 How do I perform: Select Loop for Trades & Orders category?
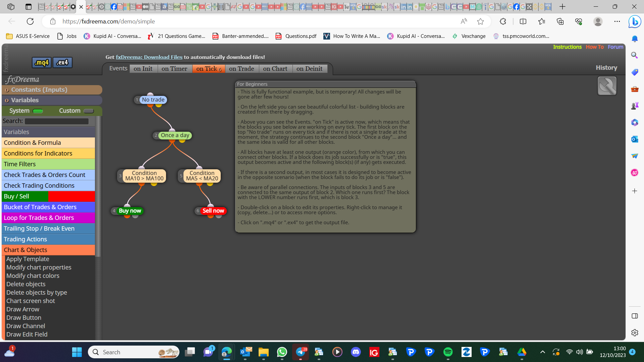click(x=48, y=218)
